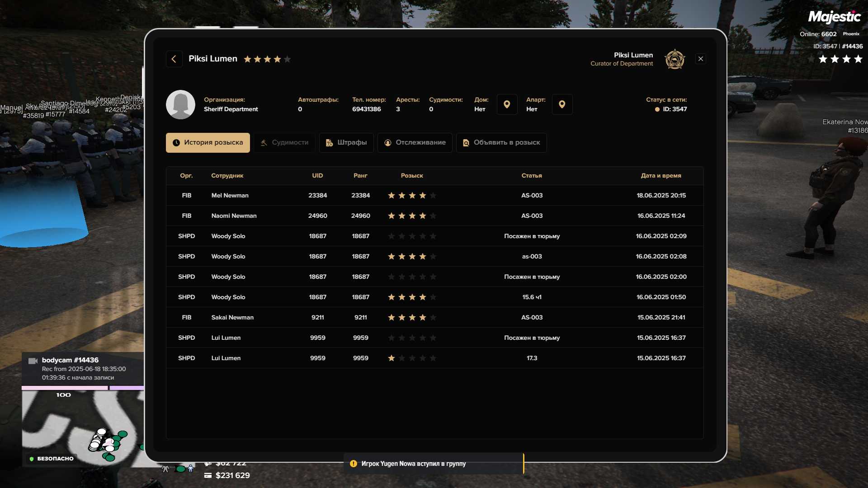Close the police database panel

click(x=701, y=59)
